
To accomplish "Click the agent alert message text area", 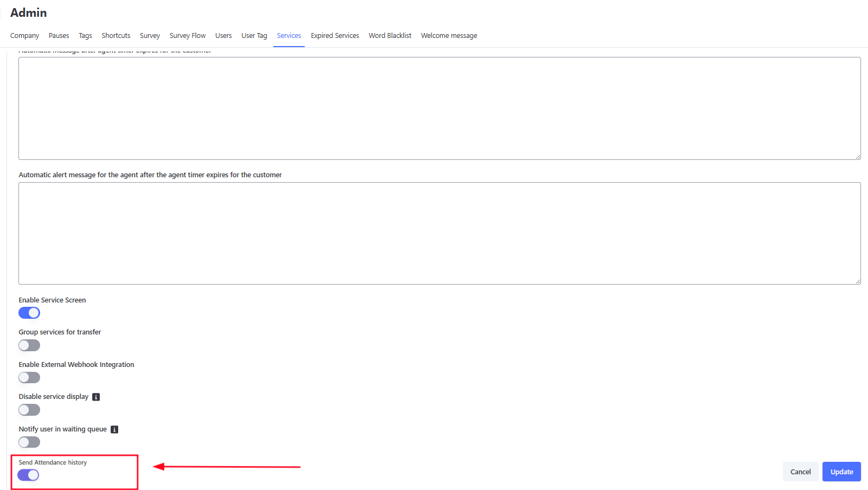I will [x=440, y=234].
